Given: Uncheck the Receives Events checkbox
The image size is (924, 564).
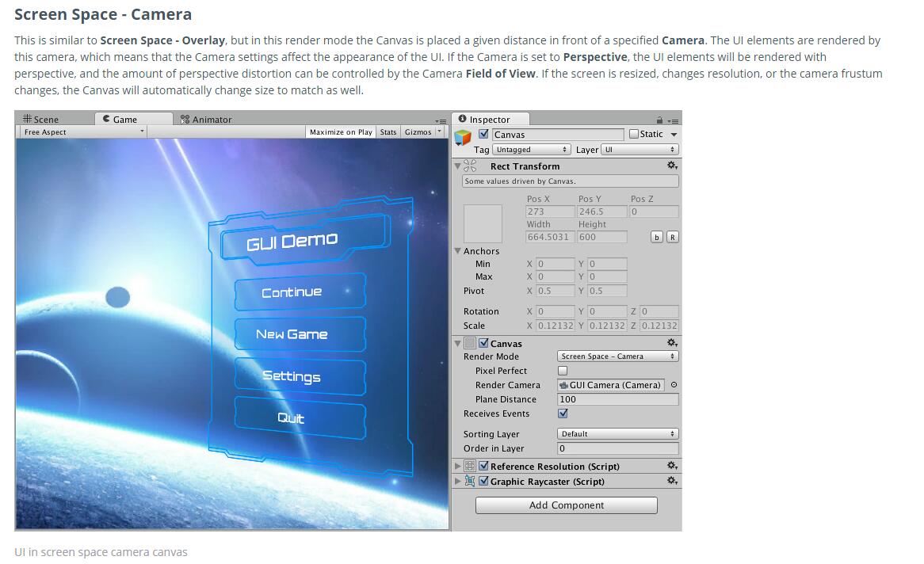Looking at the screenshot, I should point(563,413).
